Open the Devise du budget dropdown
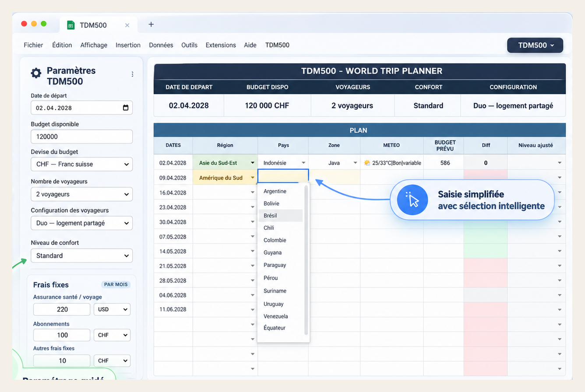 tap(81, 164)
